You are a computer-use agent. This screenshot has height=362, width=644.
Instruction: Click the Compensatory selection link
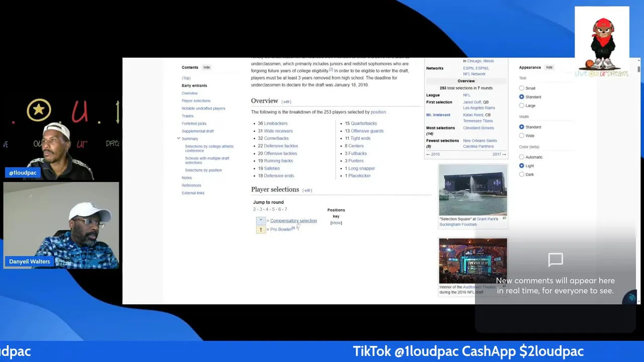pyautogui.click(x=293, y=221)
